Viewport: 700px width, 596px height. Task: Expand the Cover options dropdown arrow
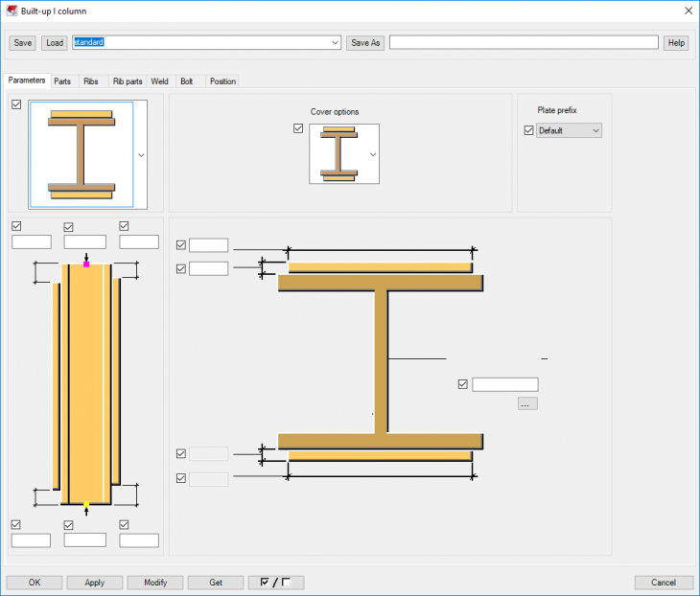coord(373,154)
